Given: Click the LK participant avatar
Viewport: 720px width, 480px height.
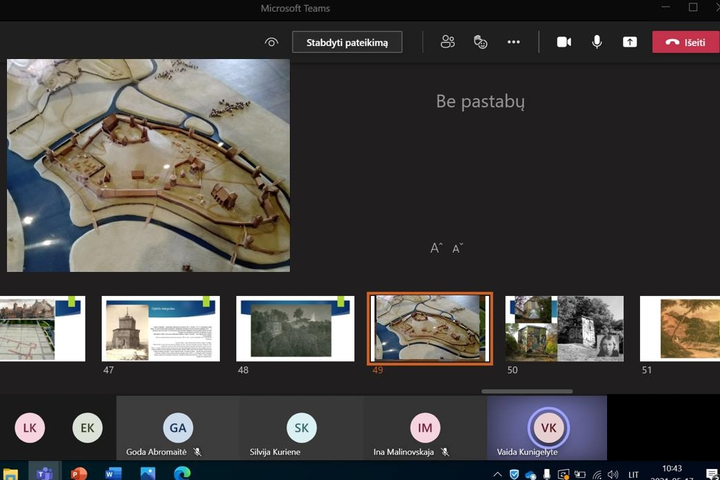Looking at the screenshot, I should pyautogui.click(x=30, y=428).
